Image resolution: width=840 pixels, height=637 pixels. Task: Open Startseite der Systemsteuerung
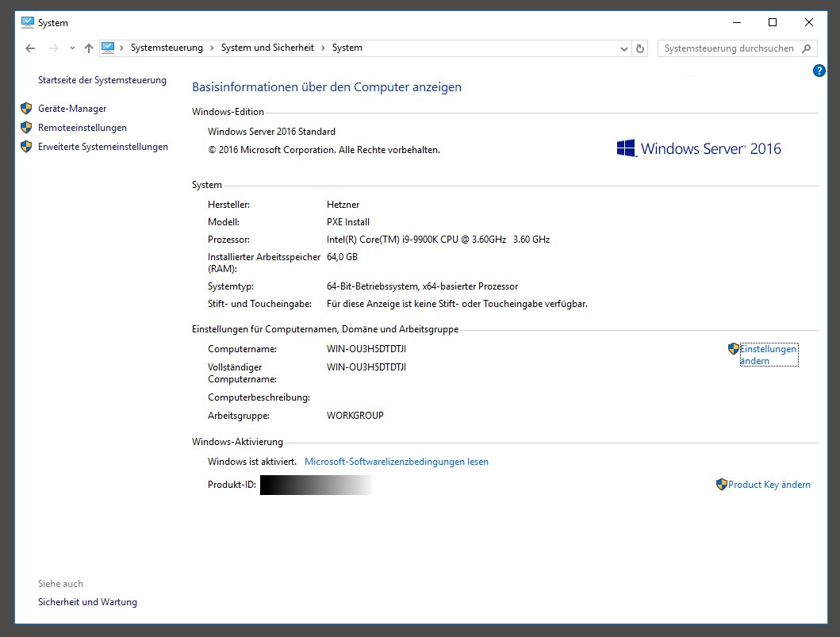point(102,80)
